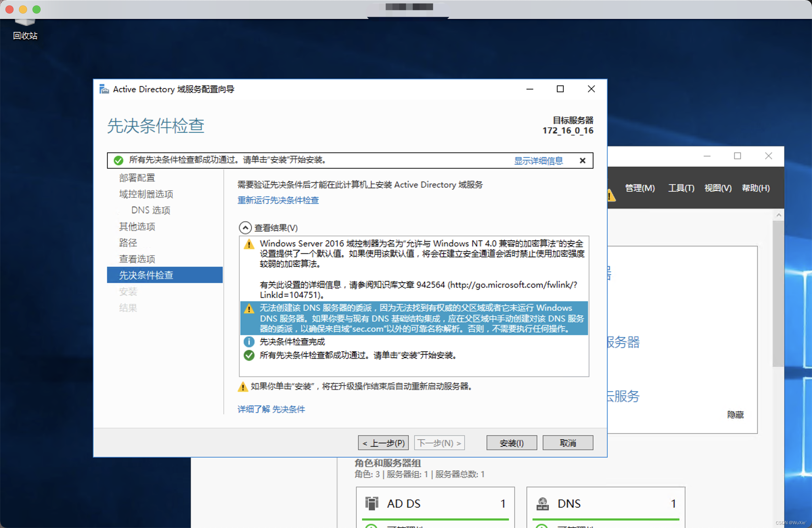Click the DNS role tile icon
The height and width of the screenshot is (528, 812).
tap(542, 503)
